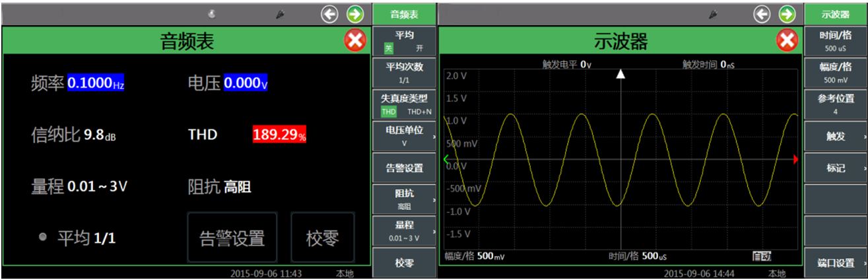Click the white trigger time marker triangle
The width and height of the screenshot is (868, 280).
(620, 74)
